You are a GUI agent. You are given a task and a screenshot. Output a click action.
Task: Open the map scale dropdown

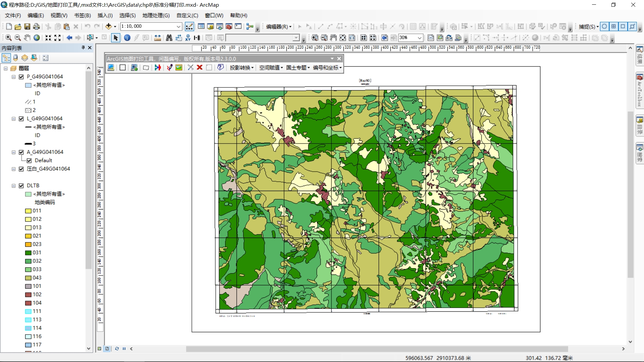pos(178,26)
